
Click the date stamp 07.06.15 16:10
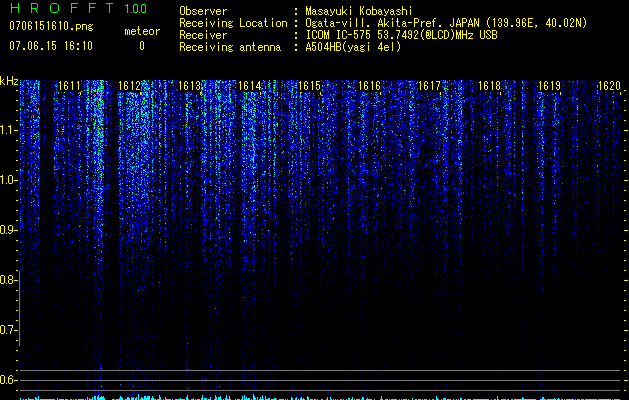click(51, 46)
